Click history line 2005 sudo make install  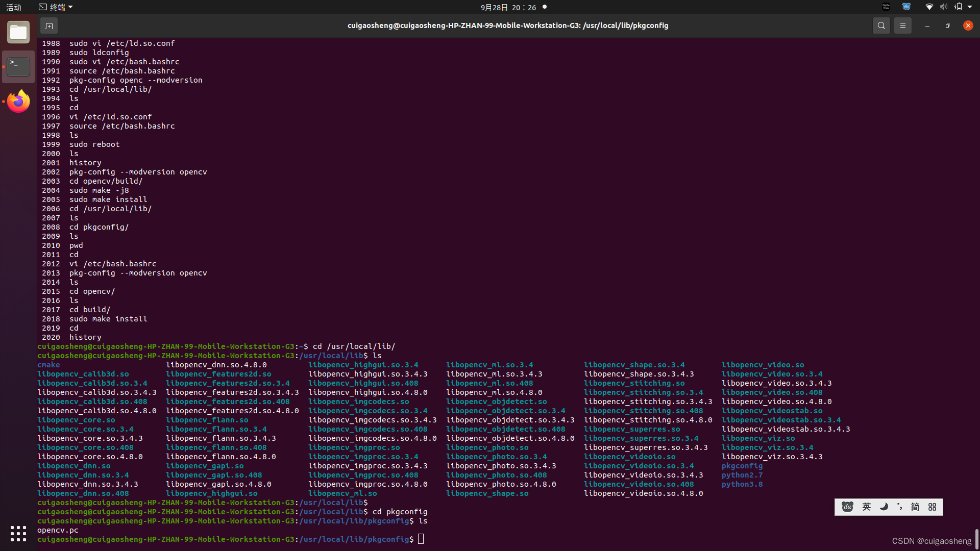(94, 199)
